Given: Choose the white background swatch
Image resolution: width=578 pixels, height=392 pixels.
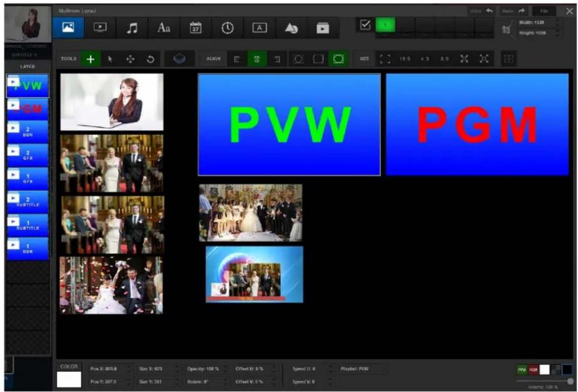Looking at the screenshot, I should point(544,370).
